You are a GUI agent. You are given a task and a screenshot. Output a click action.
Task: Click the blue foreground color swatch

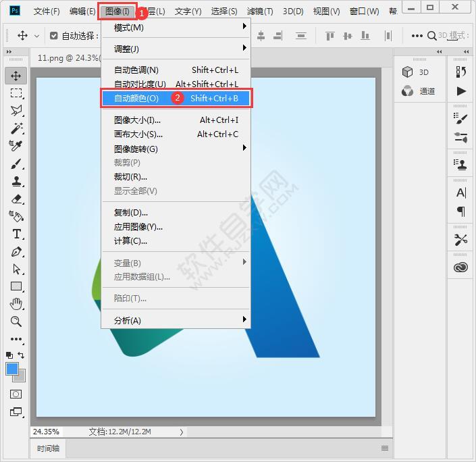(12, 369)
